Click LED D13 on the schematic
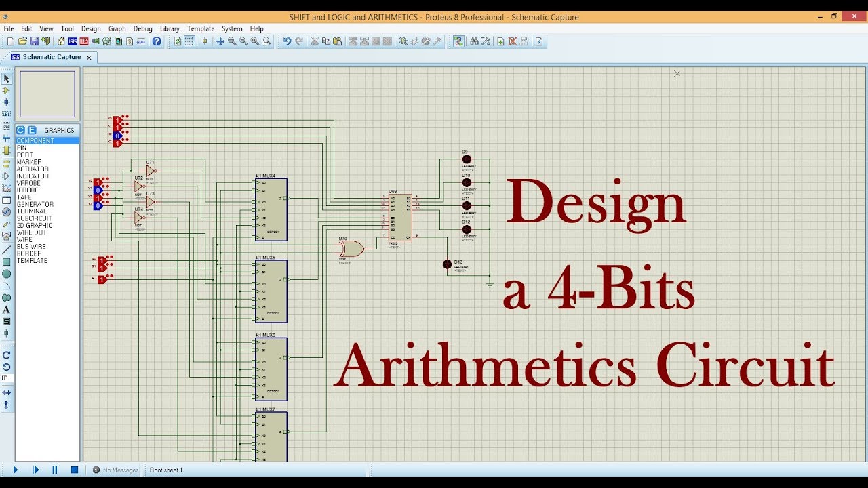The image size is (868, 488). click(447, 264)
